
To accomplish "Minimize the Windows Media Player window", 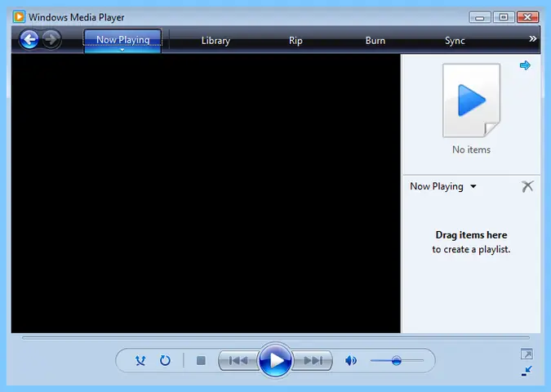I will coord(480,17).
